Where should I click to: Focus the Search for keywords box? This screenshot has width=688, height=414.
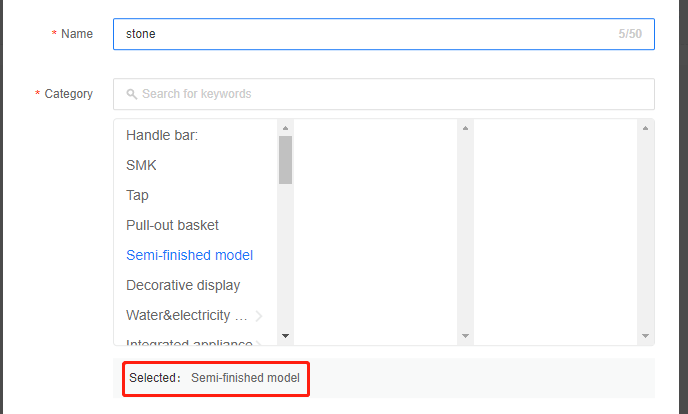(x=390, y=94)
